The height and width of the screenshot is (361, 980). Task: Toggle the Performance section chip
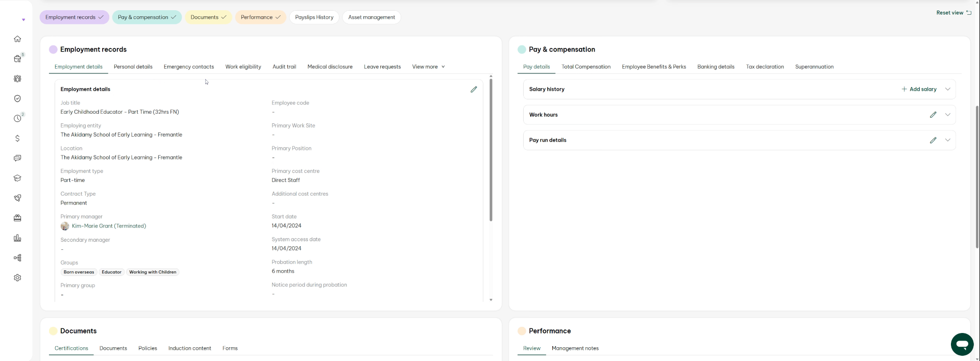(x=261, y=17)
